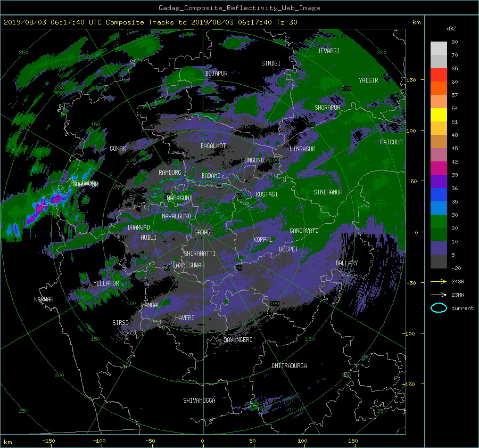The height and width of the screenshot is (448, 479).
Task: Click the RAICHUR city label
Action: tap(391, 142)
